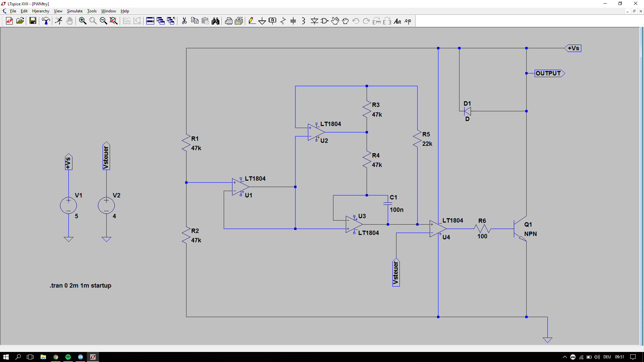Select the Copy tool
The image size is (644, 362).
tap(195, 21)
